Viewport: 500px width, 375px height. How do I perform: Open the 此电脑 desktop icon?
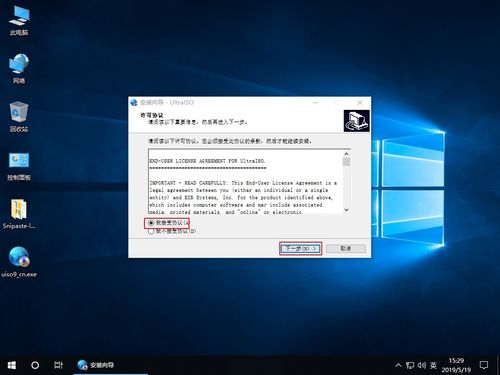pos(19,21)
